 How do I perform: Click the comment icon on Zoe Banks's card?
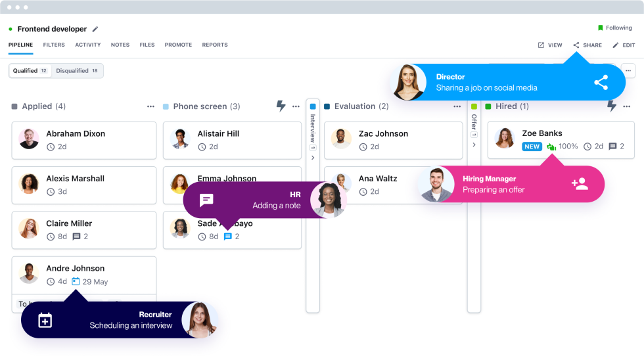(612, 147)
